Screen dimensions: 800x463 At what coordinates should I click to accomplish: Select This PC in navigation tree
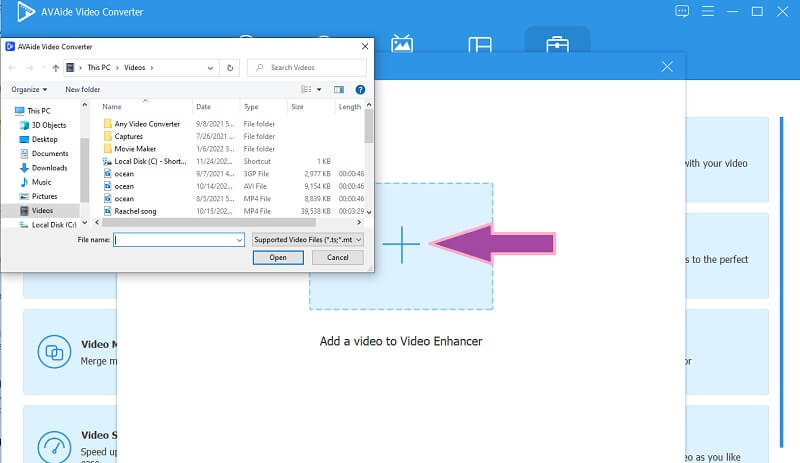pos(39,111)
